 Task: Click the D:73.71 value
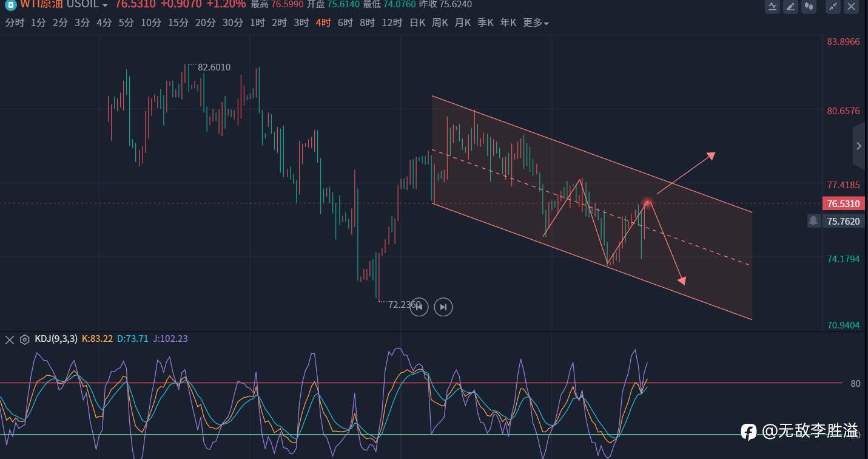click(x=133, y=339)
